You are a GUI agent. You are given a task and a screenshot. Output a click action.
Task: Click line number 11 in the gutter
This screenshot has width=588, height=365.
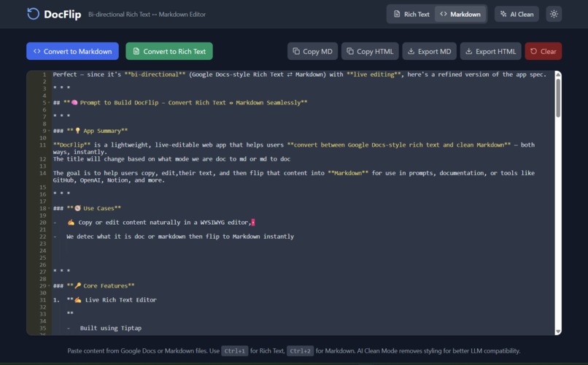[x=43, y=145]
